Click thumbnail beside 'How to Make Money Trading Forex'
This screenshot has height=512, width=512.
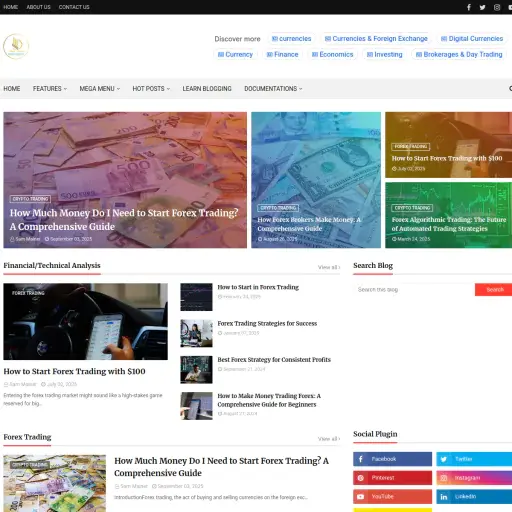point(196,406)
